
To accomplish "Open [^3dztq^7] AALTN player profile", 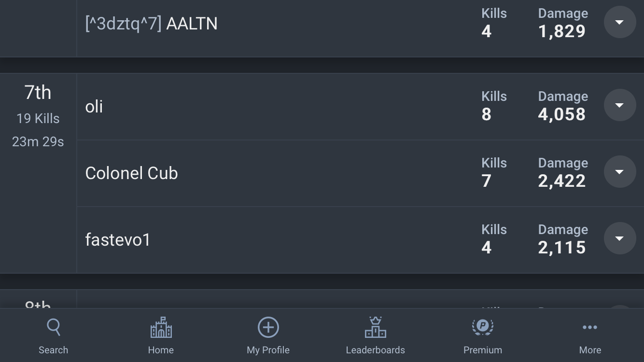I will [151, 24].
